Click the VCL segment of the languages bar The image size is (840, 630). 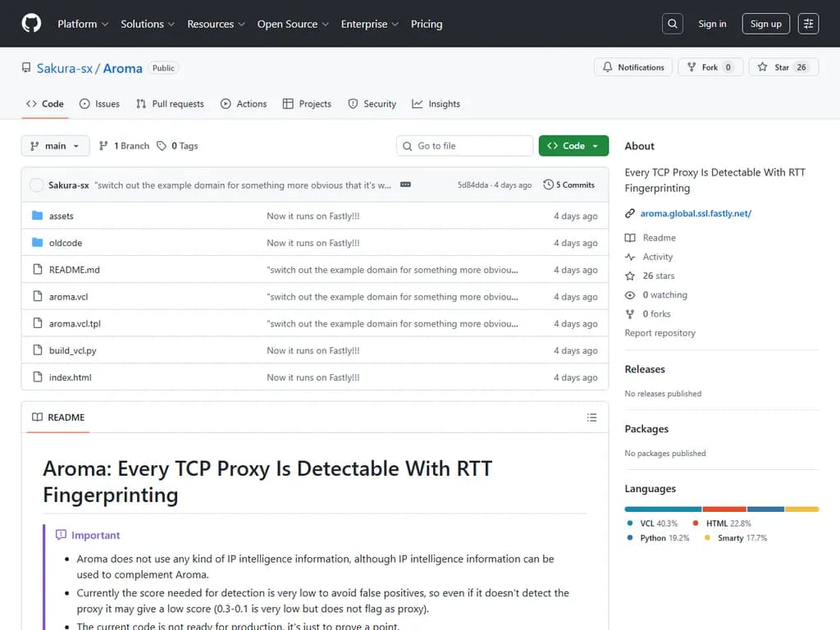pos(660,509)
